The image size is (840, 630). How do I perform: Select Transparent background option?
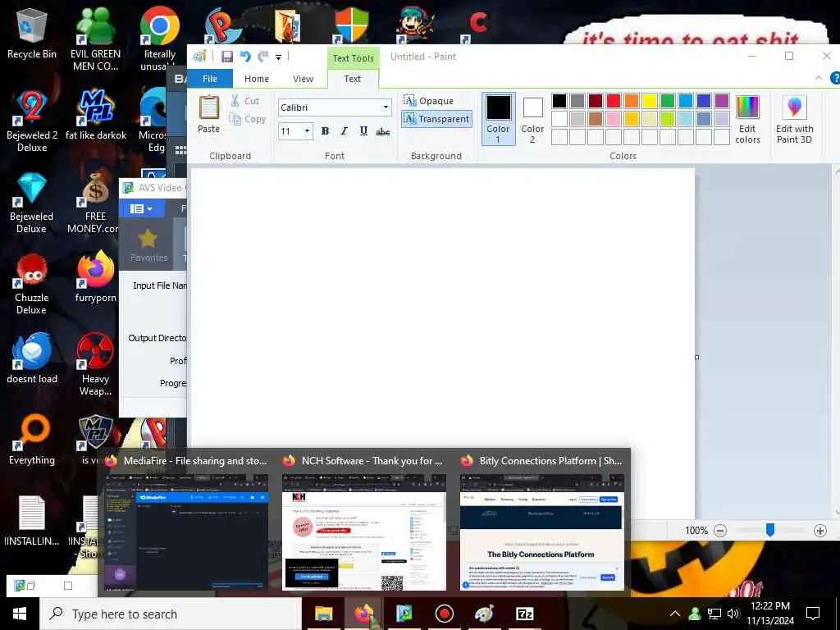tap(436, 119)
